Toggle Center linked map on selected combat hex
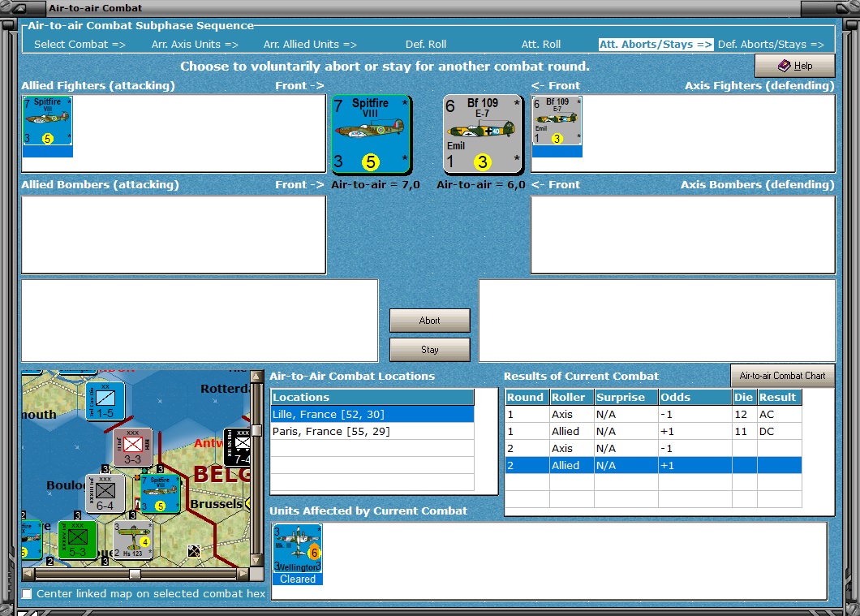The height and width of the screenshot is (616, 860). (27, 593)
